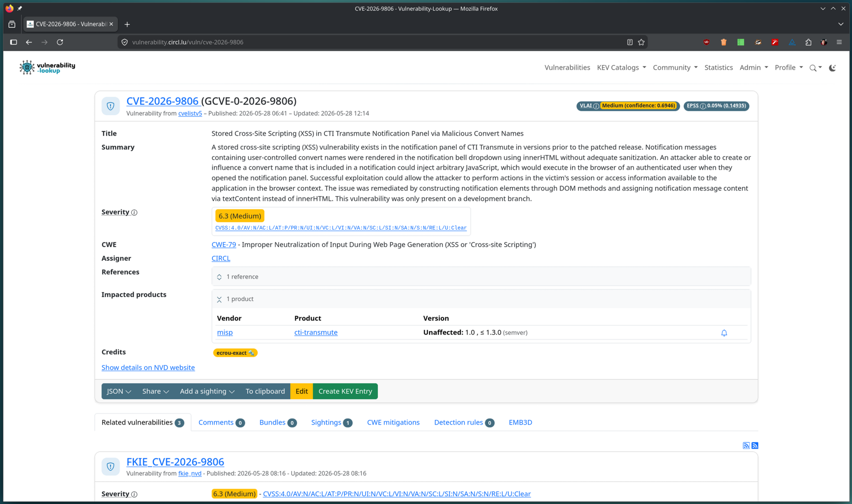Viewport: 852px width, 504px height.
Task: Open the cvelistv5 source link
Action: pos(190,113)
